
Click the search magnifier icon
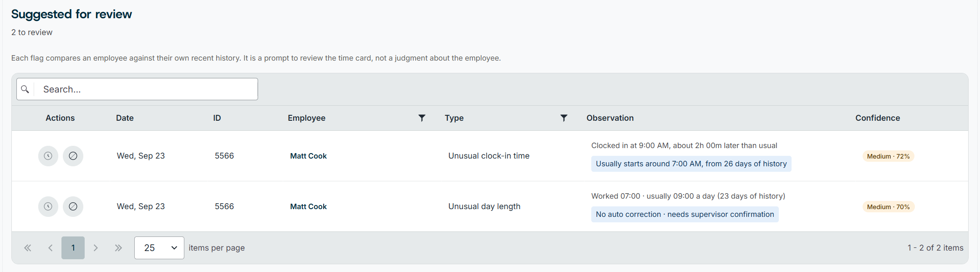(x=25, y=89)
